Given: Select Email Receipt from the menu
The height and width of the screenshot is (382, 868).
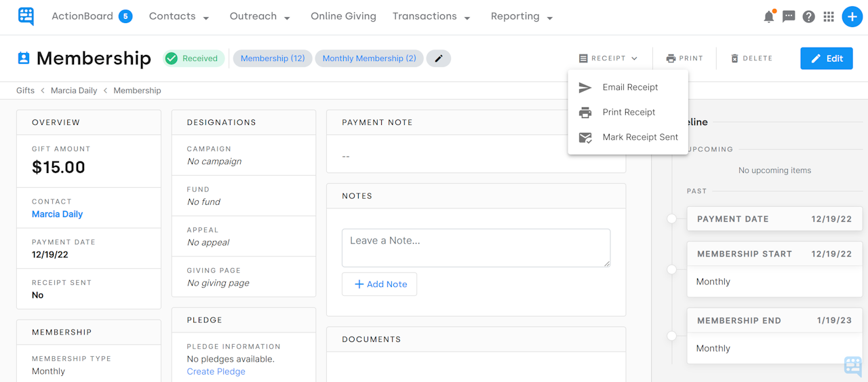Looking at the screenshot, I should click(x=628, y=88).
